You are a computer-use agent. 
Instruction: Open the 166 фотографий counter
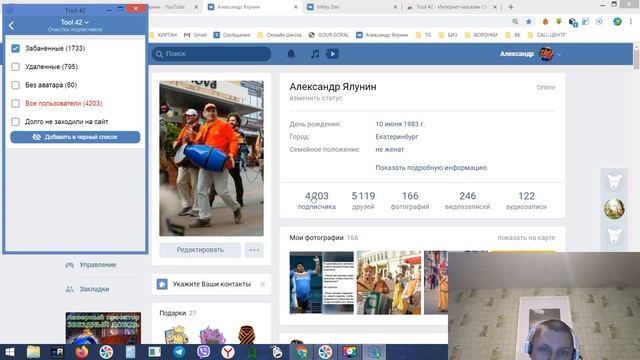410,200
